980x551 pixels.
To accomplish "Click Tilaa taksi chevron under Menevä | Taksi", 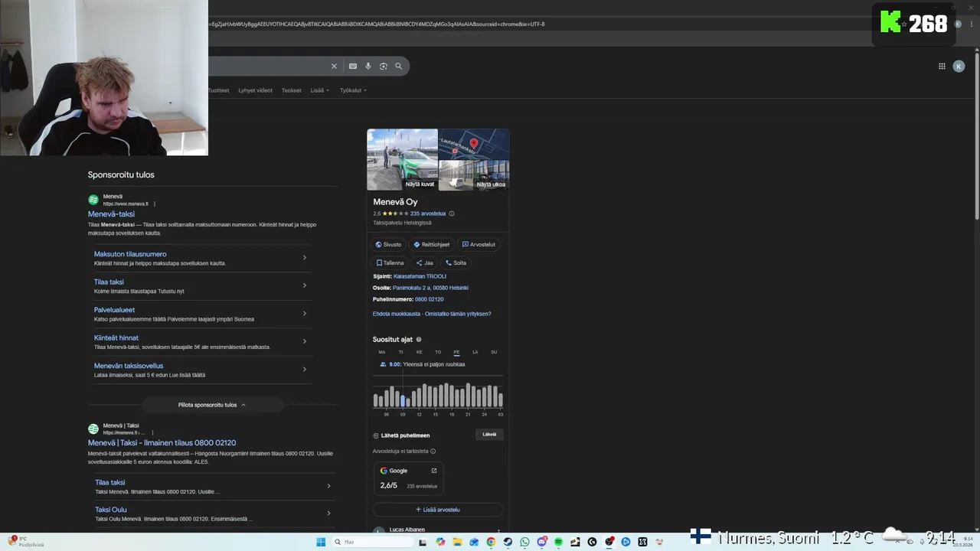I will 328,486.
